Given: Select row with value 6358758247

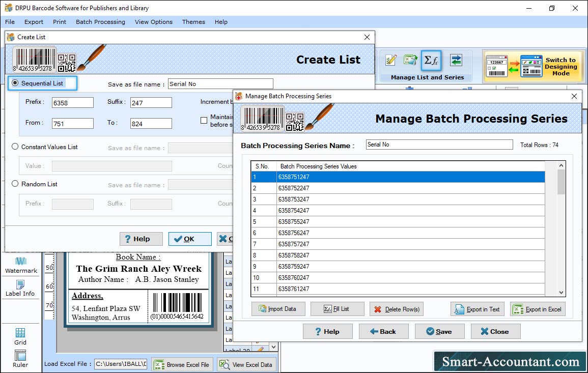Looking at the screenshot, I should 398,255.
